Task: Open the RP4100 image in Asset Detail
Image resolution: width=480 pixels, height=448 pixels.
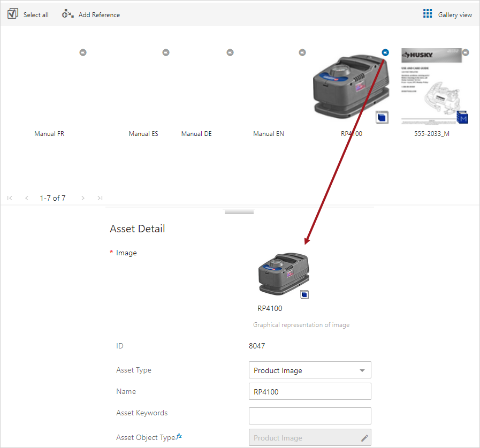Action: [x=284, y=274]
